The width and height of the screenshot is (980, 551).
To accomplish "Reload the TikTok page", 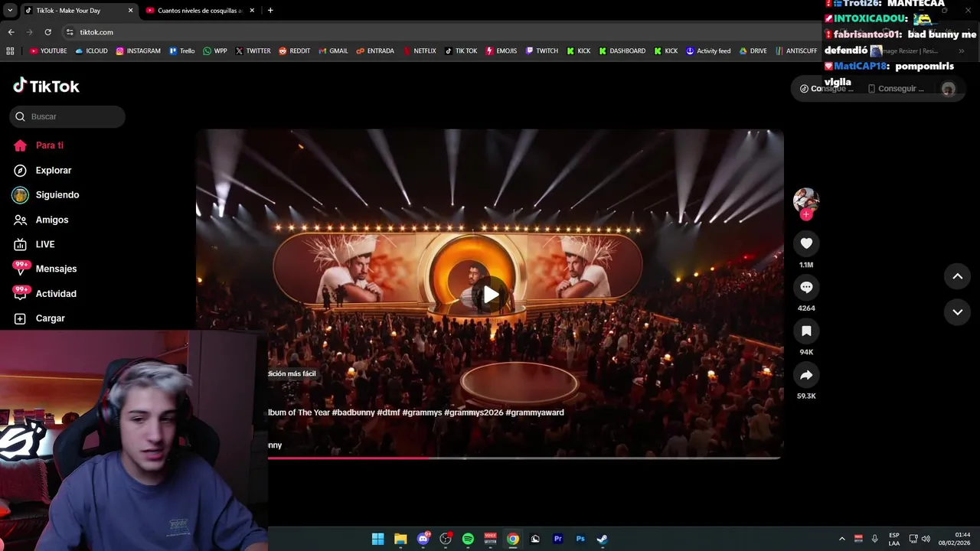I will (47, 32).
